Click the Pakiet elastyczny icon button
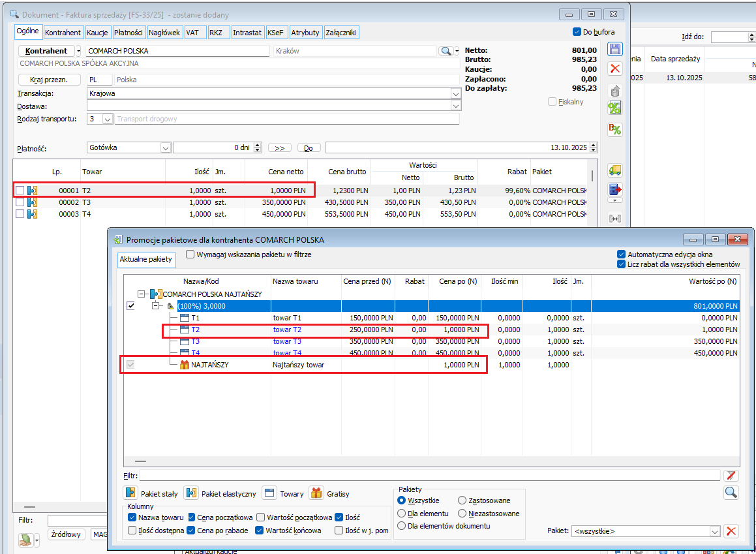 coord(191,493)
